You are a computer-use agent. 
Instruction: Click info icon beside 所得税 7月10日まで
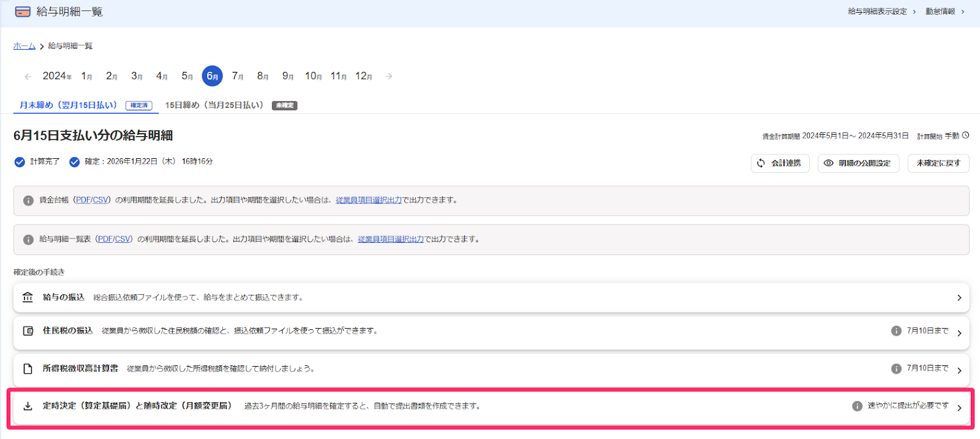[896, 368]
